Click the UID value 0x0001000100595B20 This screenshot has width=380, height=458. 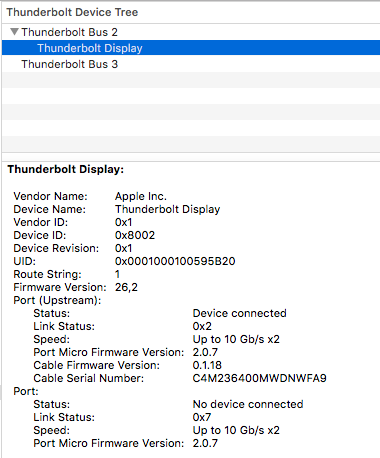click(175, 261)
